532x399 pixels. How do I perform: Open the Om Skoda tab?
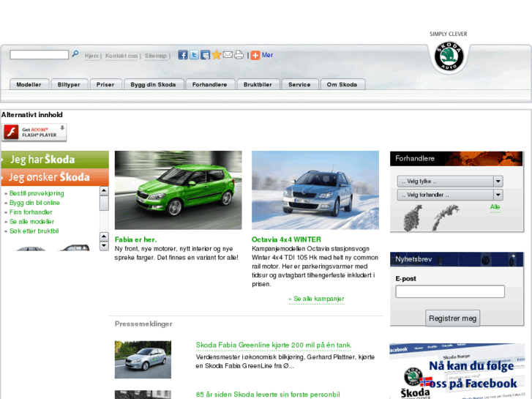(x=342, y=84)
